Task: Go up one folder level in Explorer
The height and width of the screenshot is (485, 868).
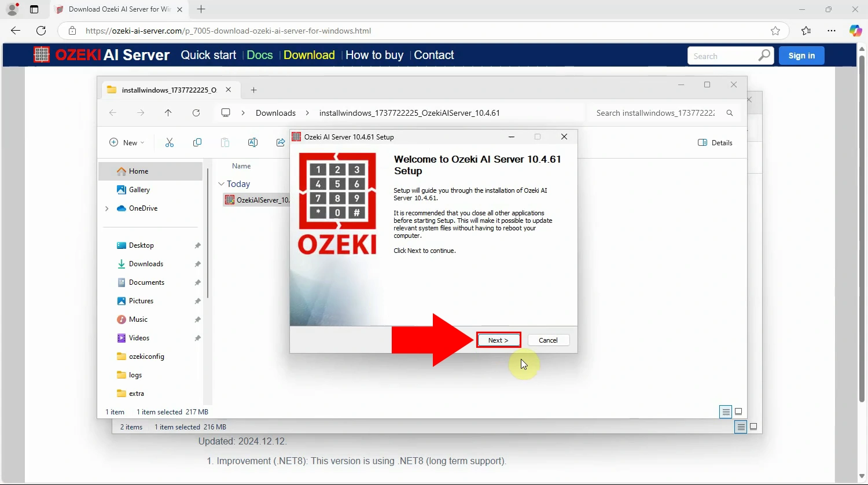Action: (168, 113)
